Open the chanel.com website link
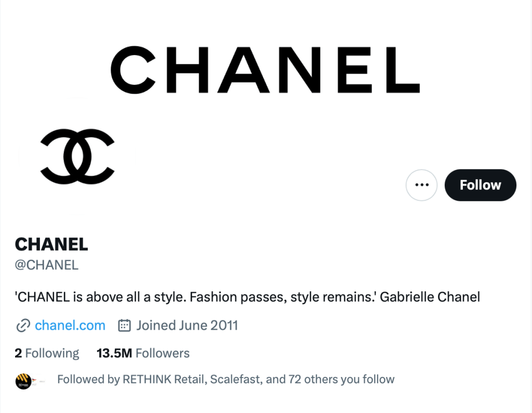The image size is (532, 413). tap(70, 326)
